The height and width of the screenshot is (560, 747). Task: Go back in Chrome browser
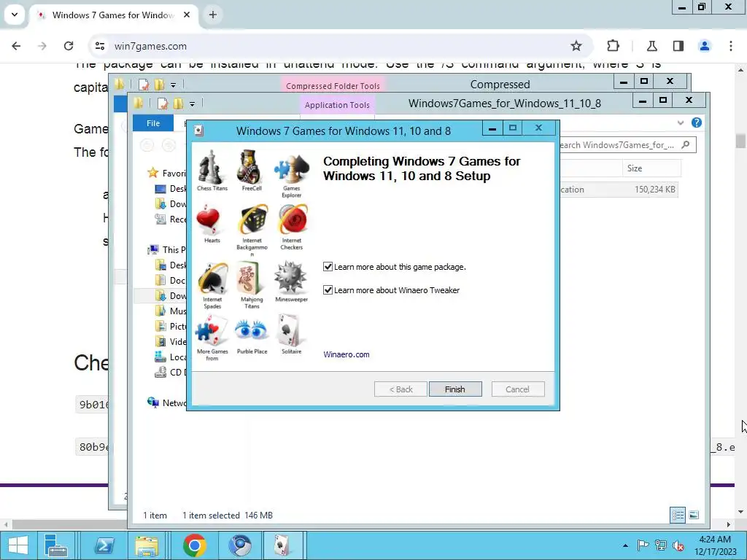[16, 46]
